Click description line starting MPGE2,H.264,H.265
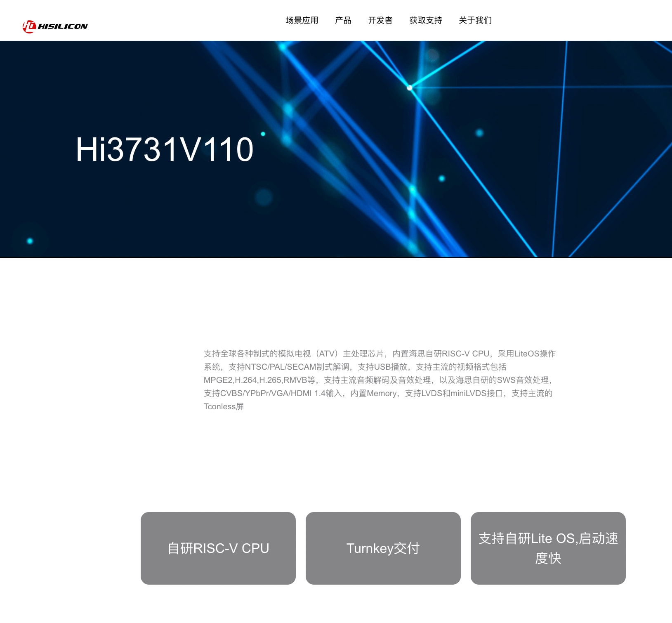The width and height of the screenshot is (672, 623). [378, 380]
